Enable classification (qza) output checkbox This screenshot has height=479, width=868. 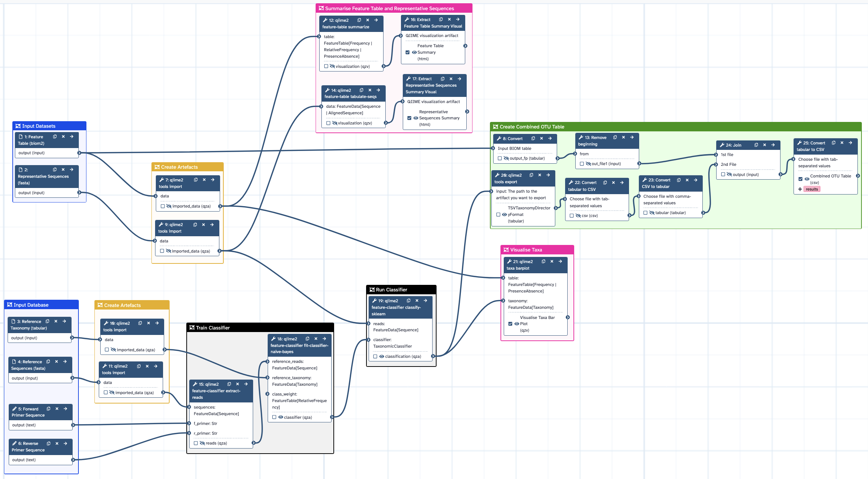pos(375,356)
